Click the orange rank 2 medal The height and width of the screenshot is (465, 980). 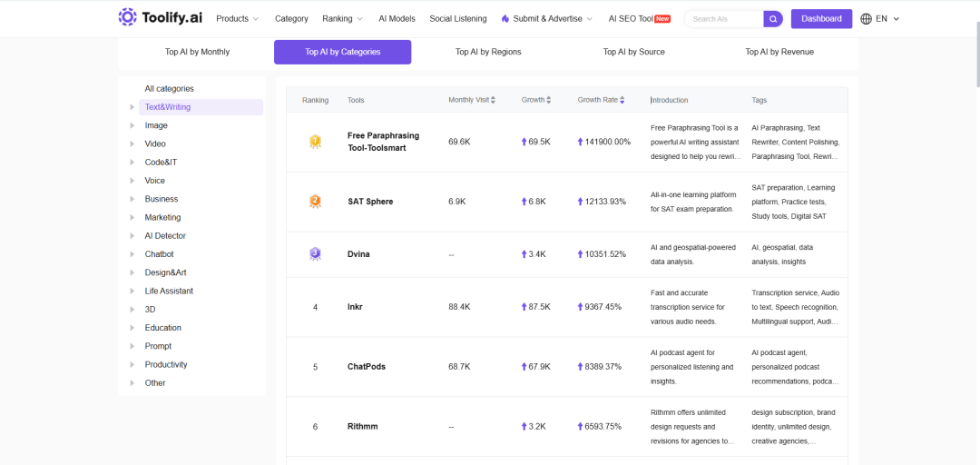(x=315, y=202)
